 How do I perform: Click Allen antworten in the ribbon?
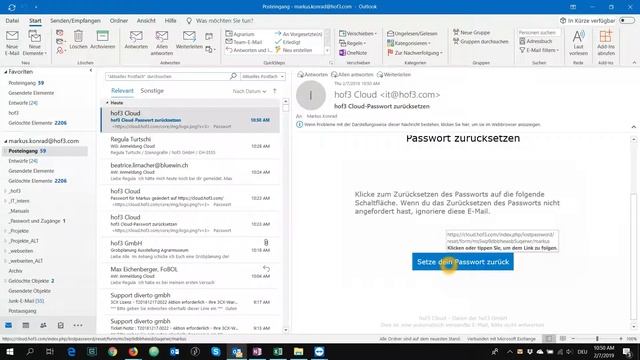click(162, 43)
